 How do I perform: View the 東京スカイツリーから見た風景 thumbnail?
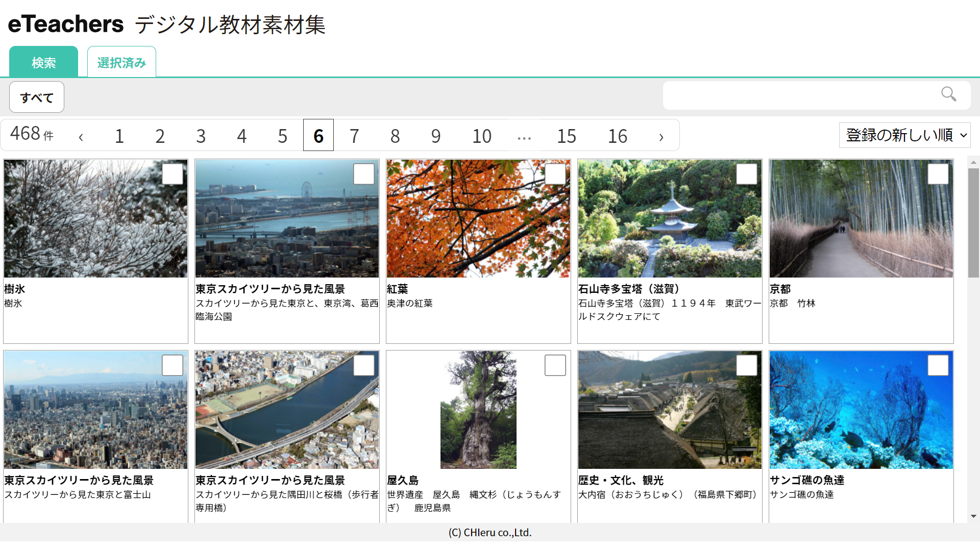(287, 218)
